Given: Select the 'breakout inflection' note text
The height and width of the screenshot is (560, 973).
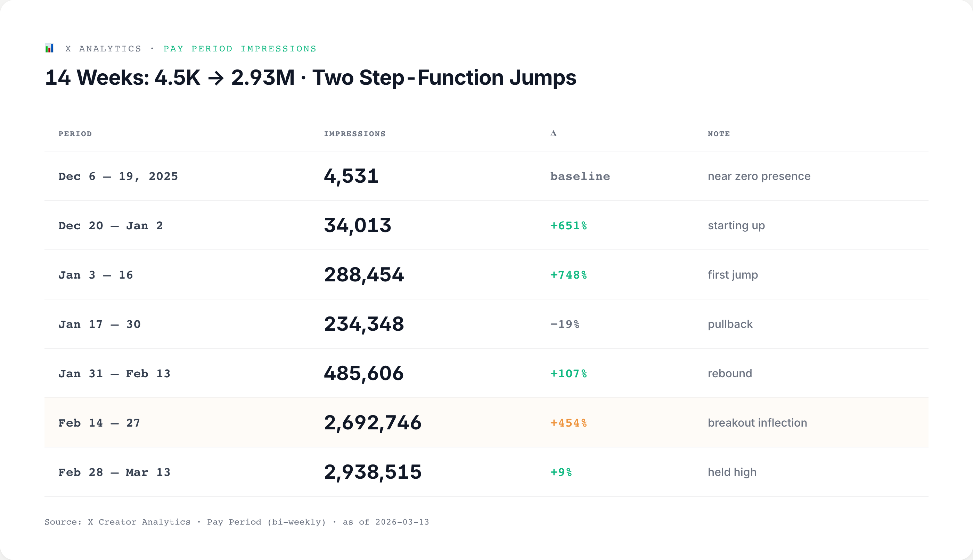Looking at the screenshot, I should coord(757,422).
